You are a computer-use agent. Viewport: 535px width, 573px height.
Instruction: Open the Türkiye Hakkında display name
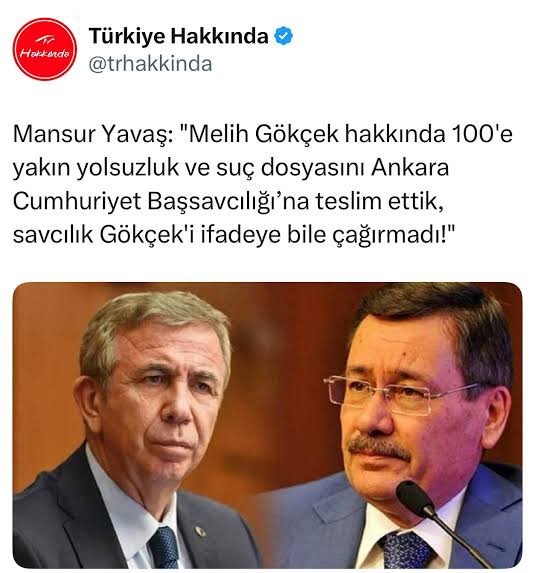[178, 36]
